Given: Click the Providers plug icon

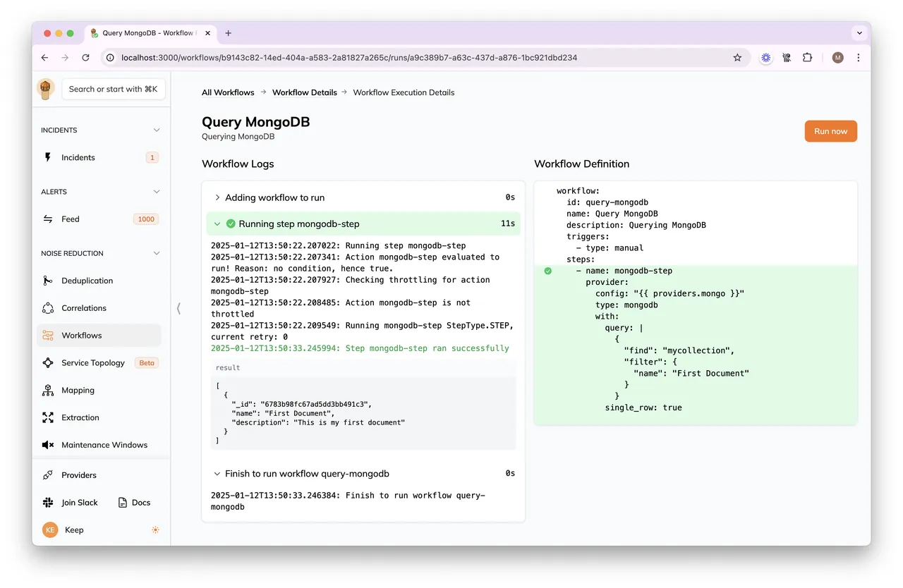Looking at the screenshot, I should pos(48,475).
